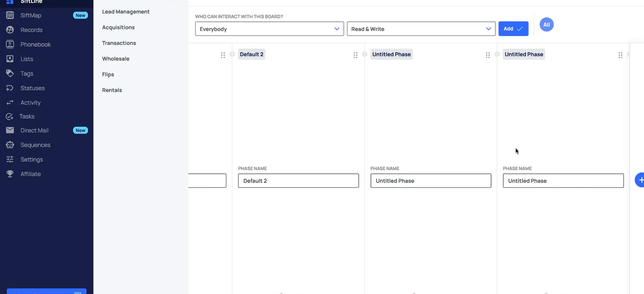Open SiftMap from the sidebar
Screen dimensions: 644x294
[31, 15]
